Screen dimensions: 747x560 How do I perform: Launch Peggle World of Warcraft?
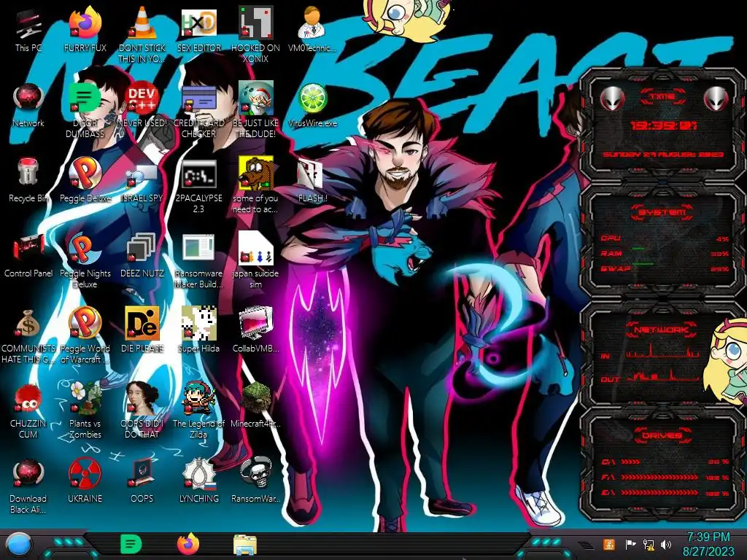[x=85, y=335]
